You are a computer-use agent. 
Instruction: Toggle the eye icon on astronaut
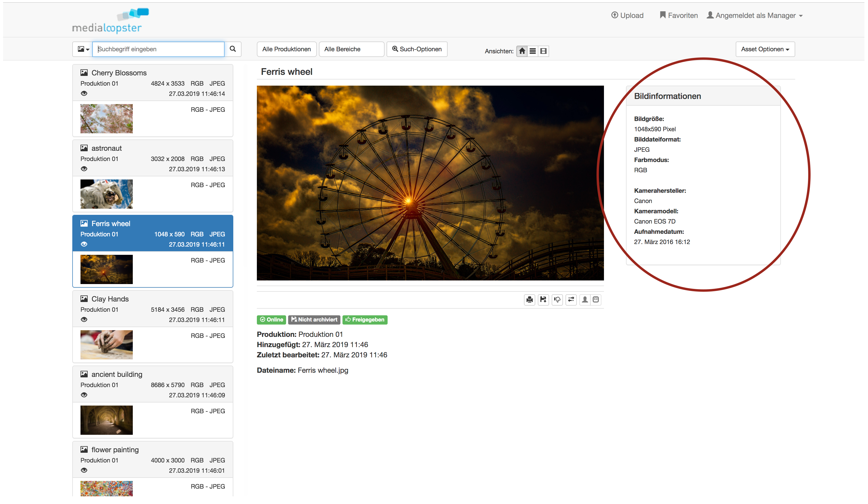coord(84,169)
